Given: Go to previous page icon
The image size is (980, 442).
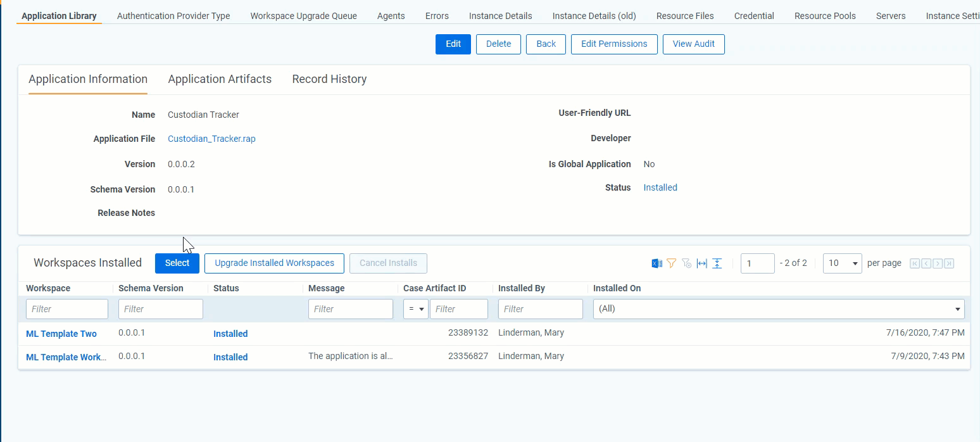Looking at the screenshot, I should tap(926, 263).
